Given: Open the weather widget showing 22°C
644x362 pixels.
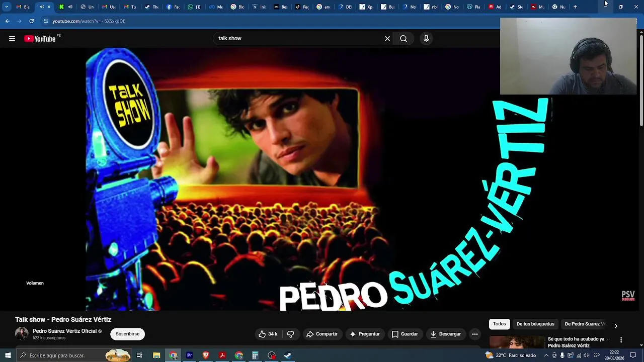Looking at the screenshot, I should click(511, 355).
